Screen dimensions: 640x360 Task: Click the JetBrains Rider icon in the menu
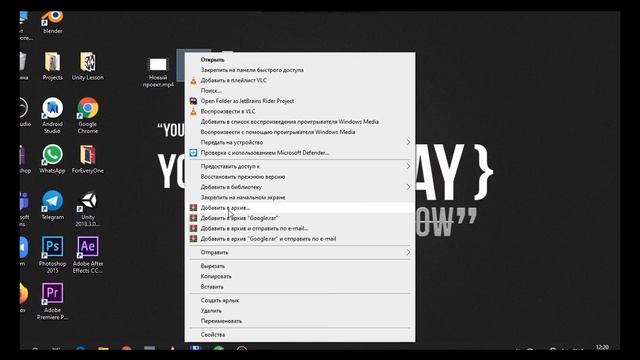pos(193,101)
